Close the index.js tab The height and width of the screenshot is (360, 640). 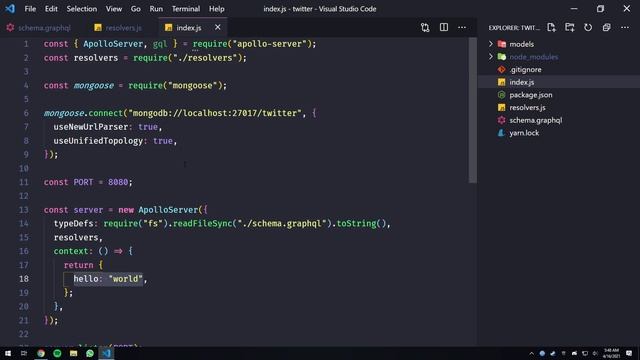click(x=218, y=27)
